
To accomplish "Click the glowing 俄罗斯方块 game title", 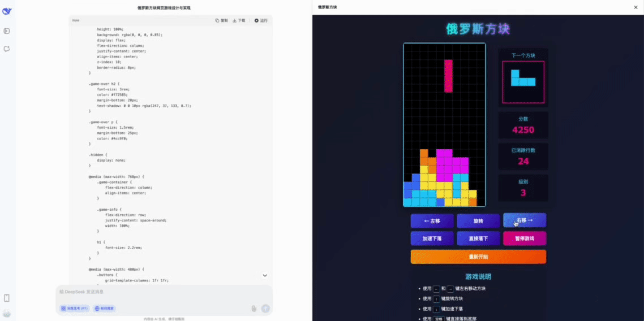I will click(478, 29).
